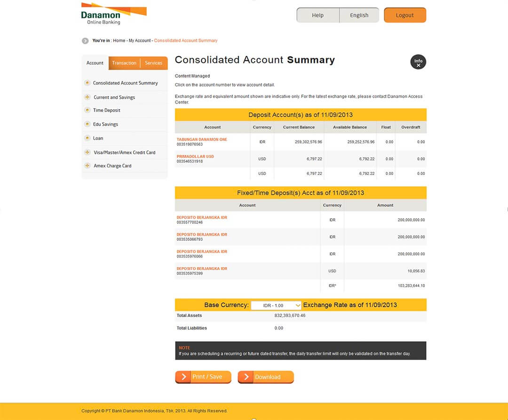
Task: Click the breadcrumb arrow icon before You're in
Action: point(85,40)
